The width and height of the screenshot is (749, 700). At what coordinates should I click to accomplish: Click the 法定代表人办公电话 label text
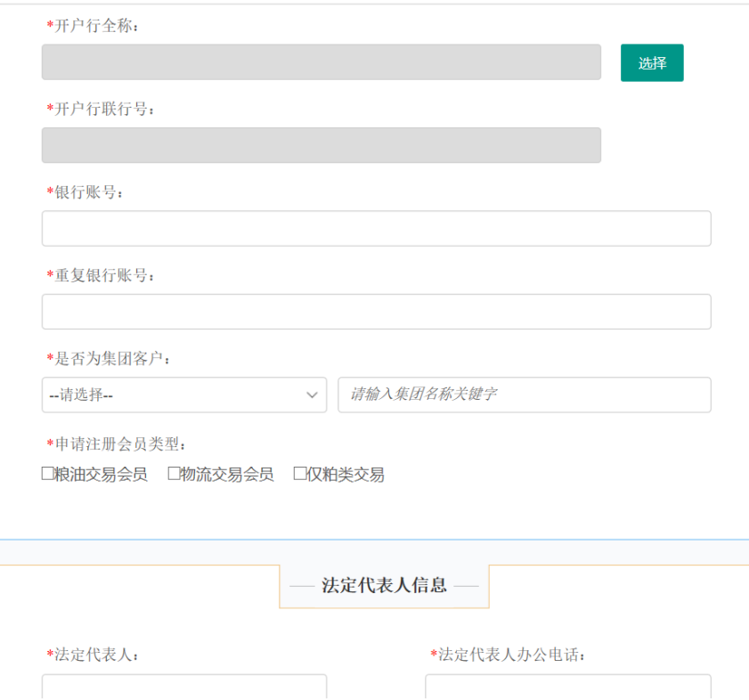(x=511, y=655)
